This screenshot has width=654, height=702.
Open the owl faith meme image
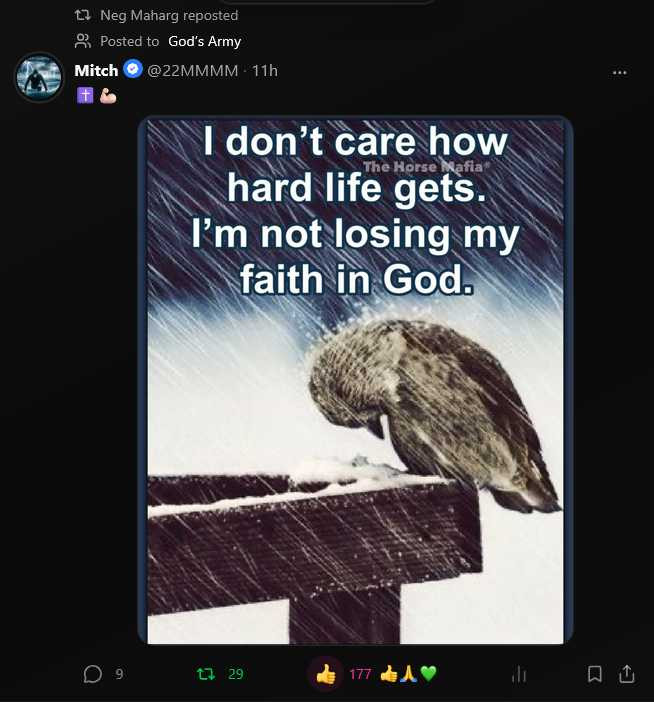pos(355,381)
